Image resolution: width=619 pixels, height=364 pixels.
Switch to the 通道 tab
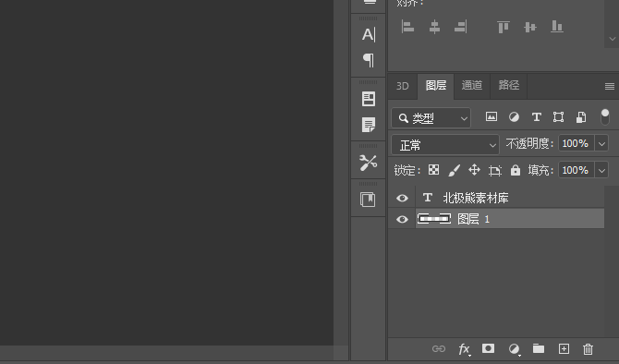[x=472, y=85]
